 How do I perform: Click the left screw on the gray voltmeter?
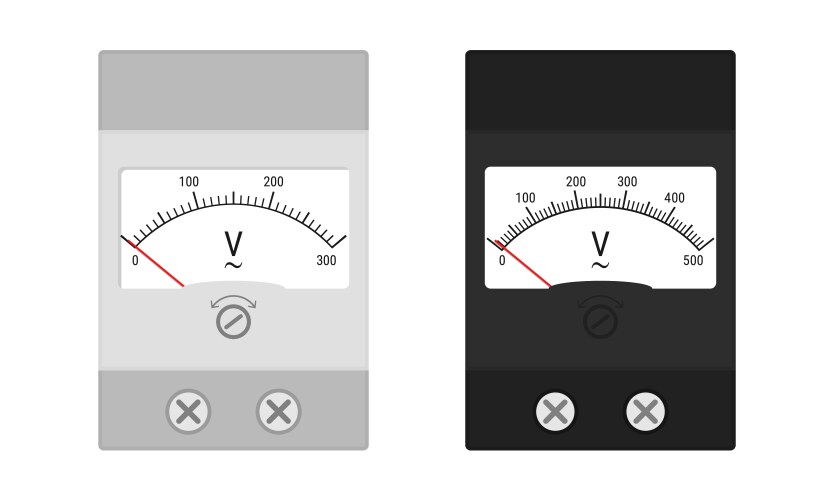(x=188, y=412)
